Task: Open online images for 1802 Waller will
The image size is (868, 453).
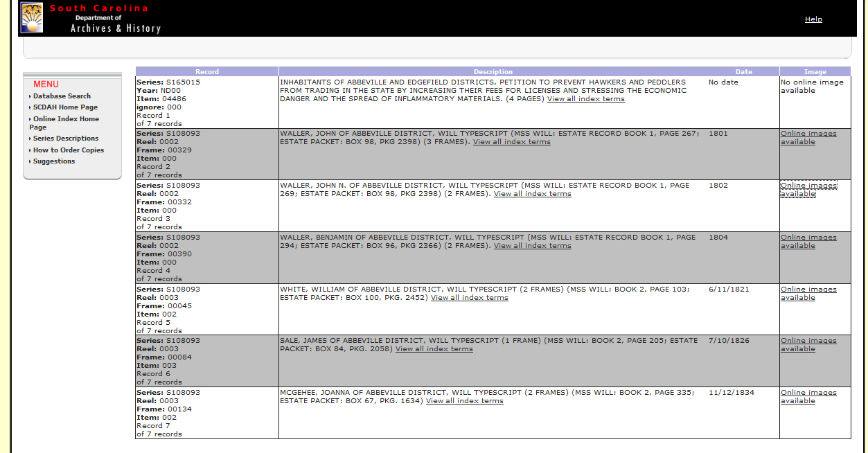Action: click(x=808, y=190)
